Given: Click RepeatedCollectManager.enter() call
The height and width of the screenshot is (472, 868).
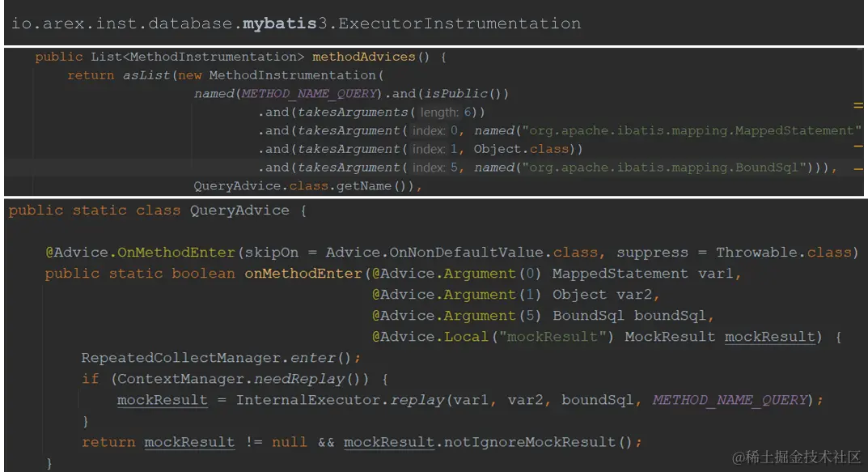Looking at the screenshot, I should click(x=216, y=358).
